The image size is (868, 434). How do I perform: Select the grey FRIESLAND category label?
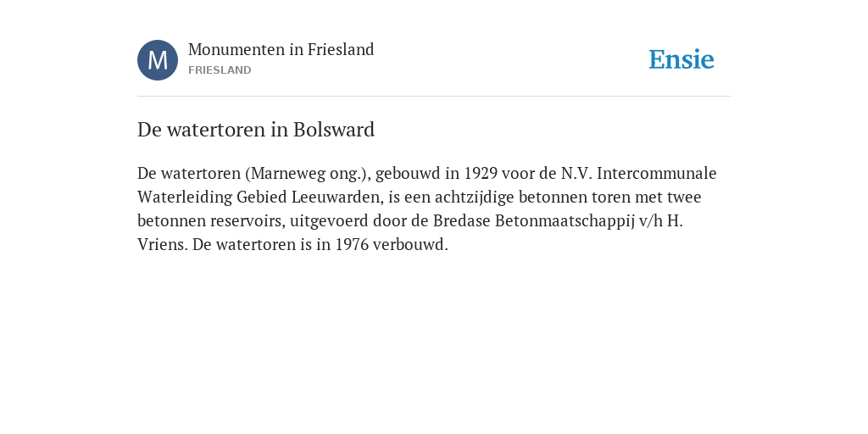click(220, 70)
